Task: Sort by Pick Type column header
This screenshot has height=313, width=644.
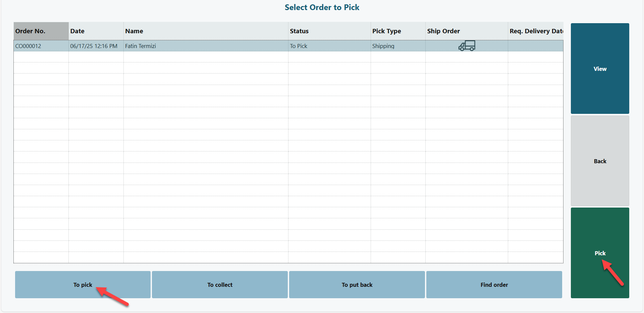Action: click(x=386, y=31)
